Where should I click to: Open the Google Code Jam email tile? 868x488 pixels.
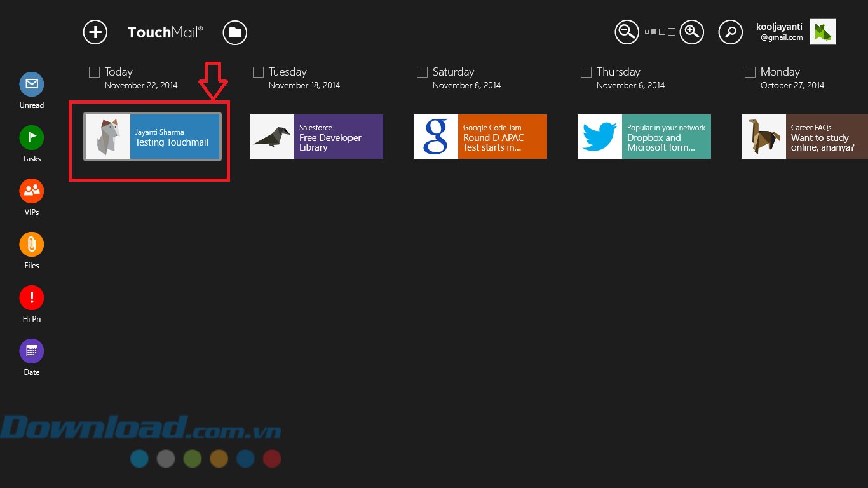480,137
